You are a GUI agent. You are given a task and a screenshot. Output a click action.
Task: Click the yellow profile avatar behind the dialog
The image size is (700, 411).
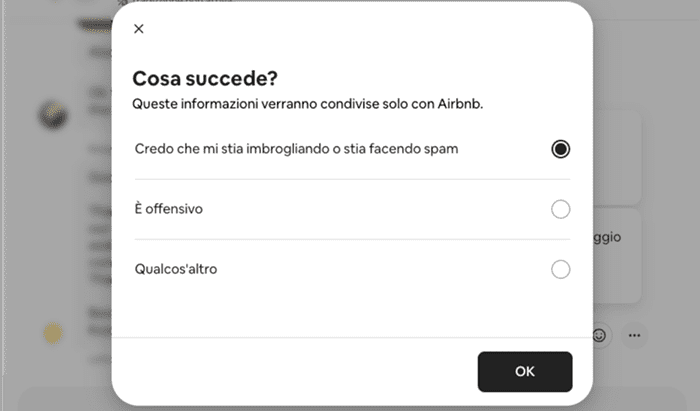tap(53, 333)
